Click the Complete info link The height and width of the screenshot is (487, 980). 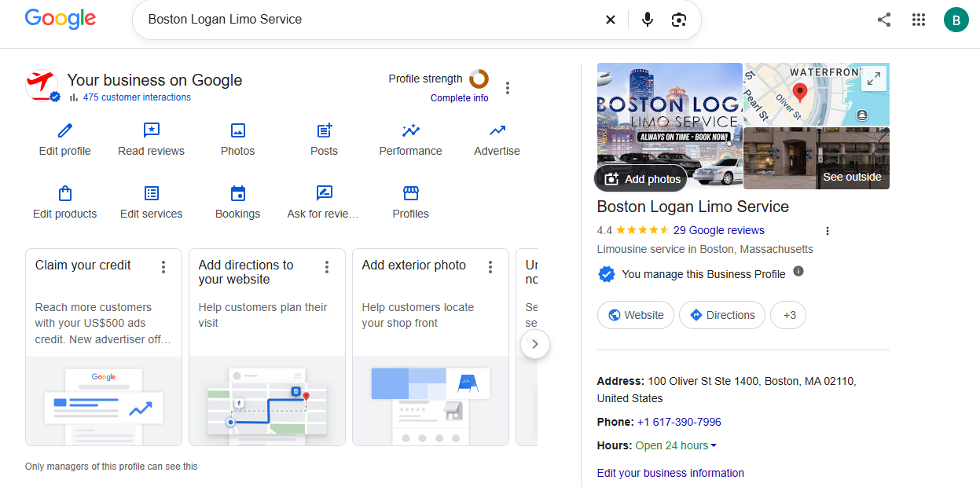(x=460, y=98)
